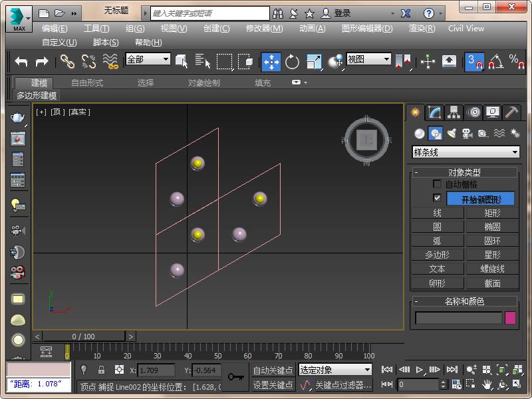Click the Undo arrow in the main toolbar
The height and width of the screenshot is (399, 532).
coord(21,61)
